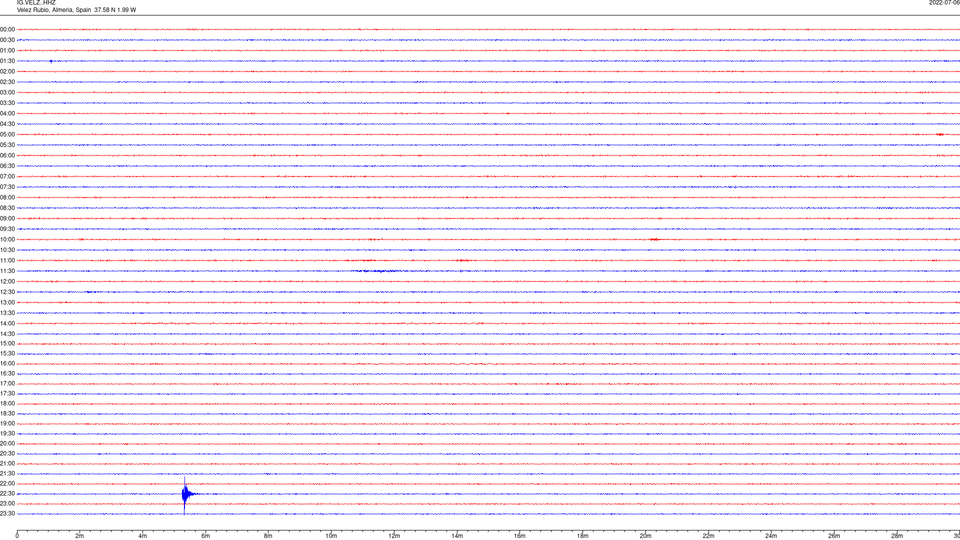Click the '01:00' trace time label
Viewport: 960px width, 540px height.
[7, 51]
